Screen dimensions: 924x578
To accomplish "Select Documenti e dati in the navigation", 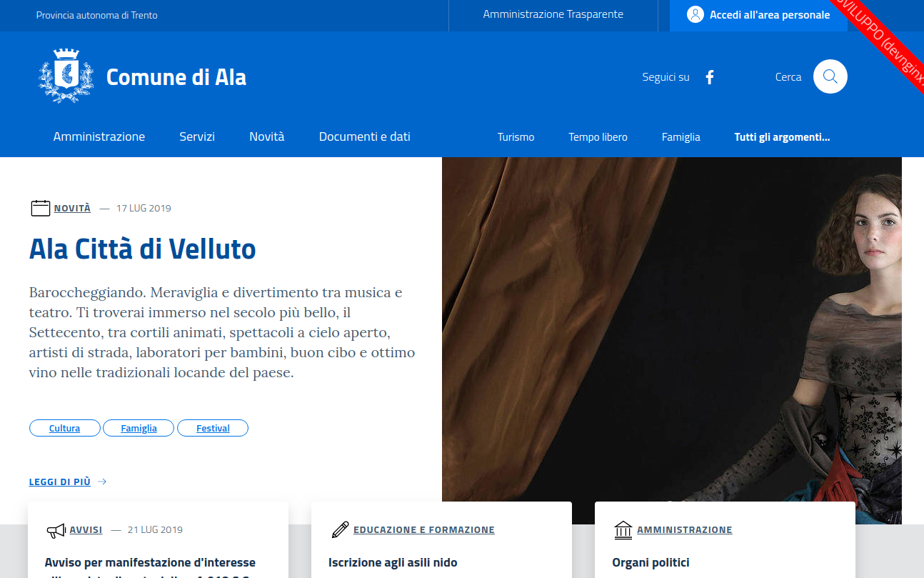I will click(x=365, y=136).
